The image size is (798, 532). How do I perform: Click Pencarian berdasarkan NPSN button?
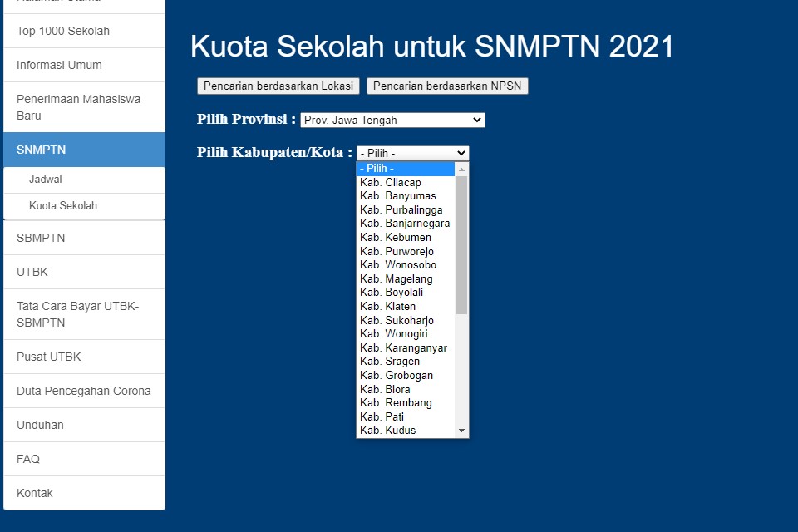(x=447, y=86)
